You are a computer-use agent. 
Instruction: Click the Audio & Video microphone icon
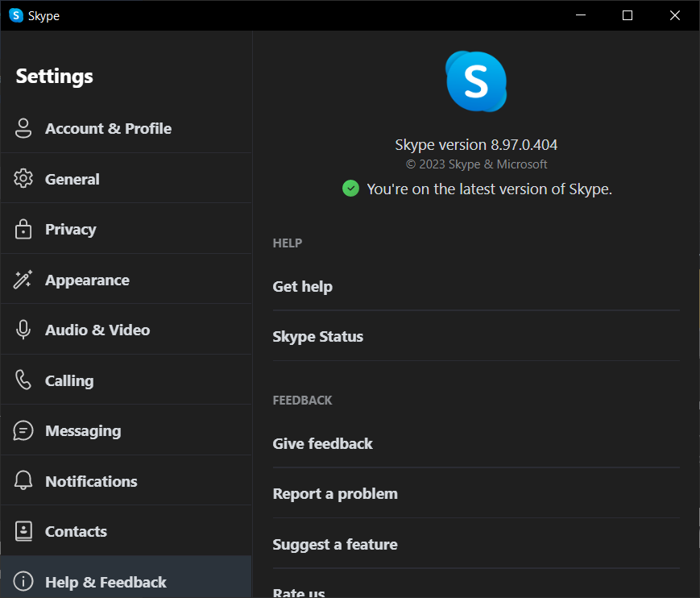click(x=23, y=330)
